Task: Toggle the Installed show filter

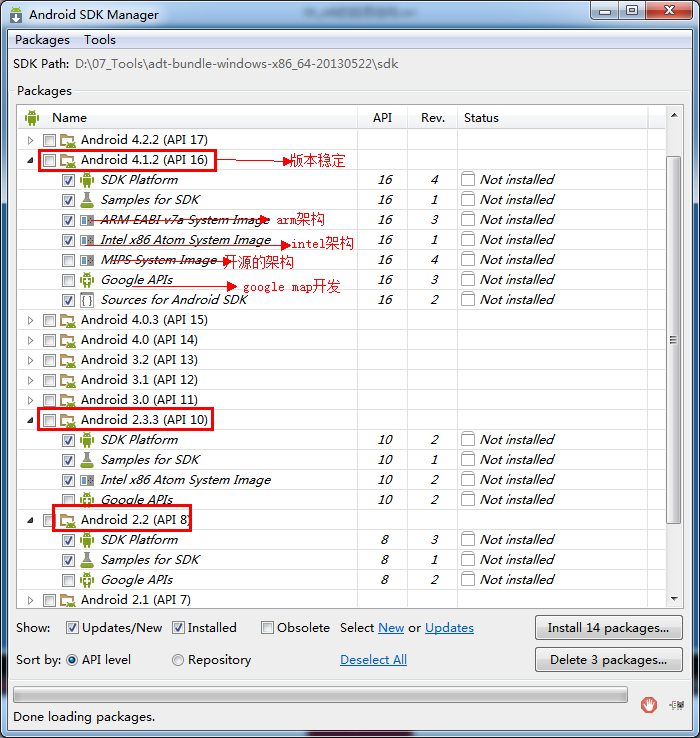Action: coord(178,627)
